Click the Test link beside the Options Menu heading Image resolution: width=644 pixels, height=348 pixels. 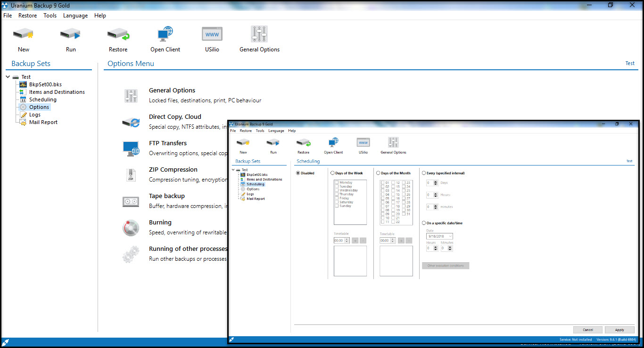pyautogui.click(x=630, y=63)
